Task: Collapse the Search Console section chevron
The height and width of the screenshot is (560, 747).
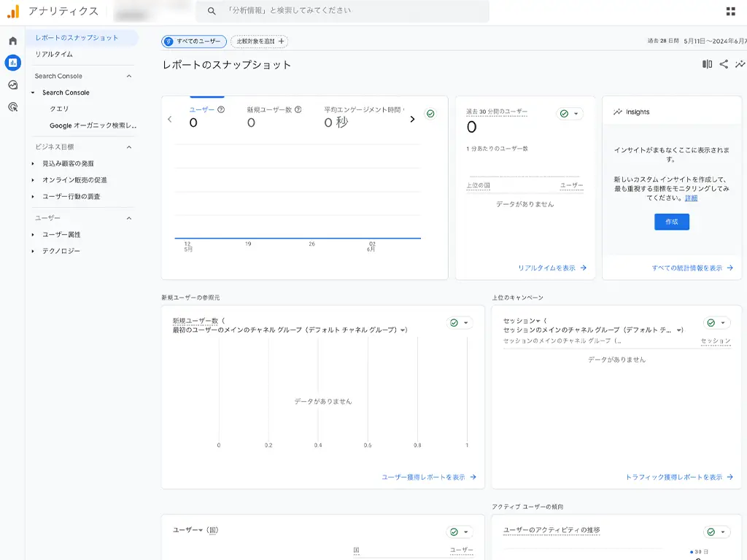Action: coord(129,76)
